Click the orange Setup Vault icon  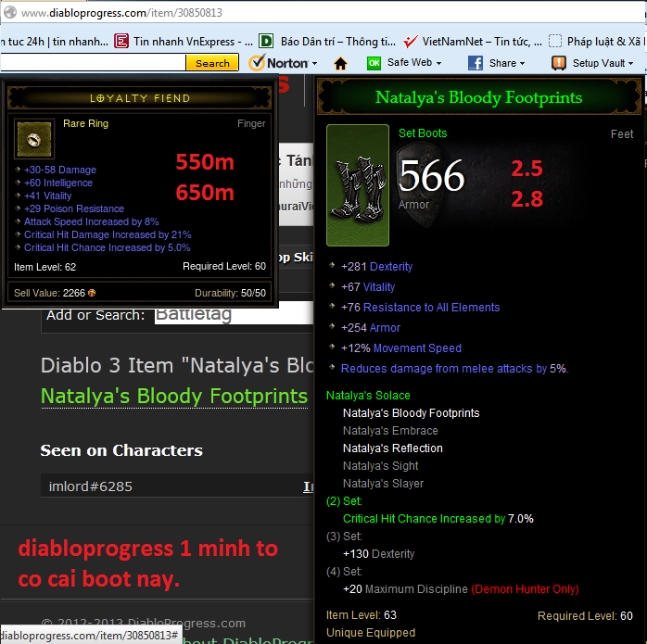click(559, 63)
